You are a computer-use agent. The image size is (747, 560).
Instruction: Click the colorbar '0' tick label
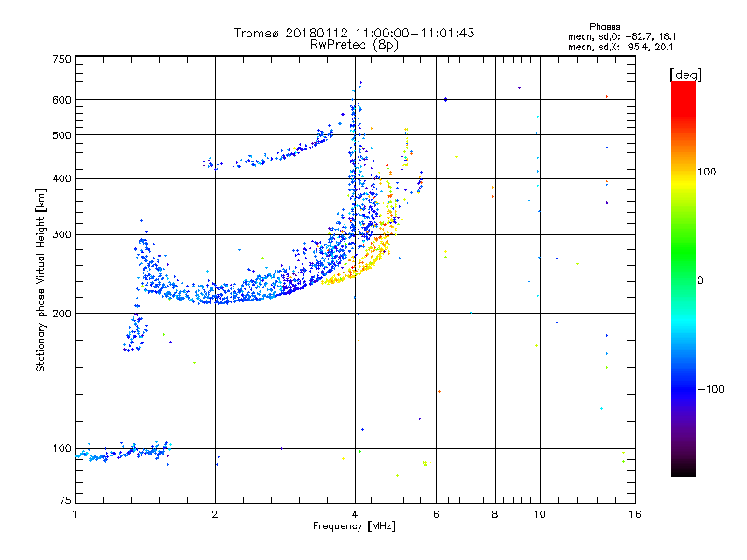tap(700, 280)
